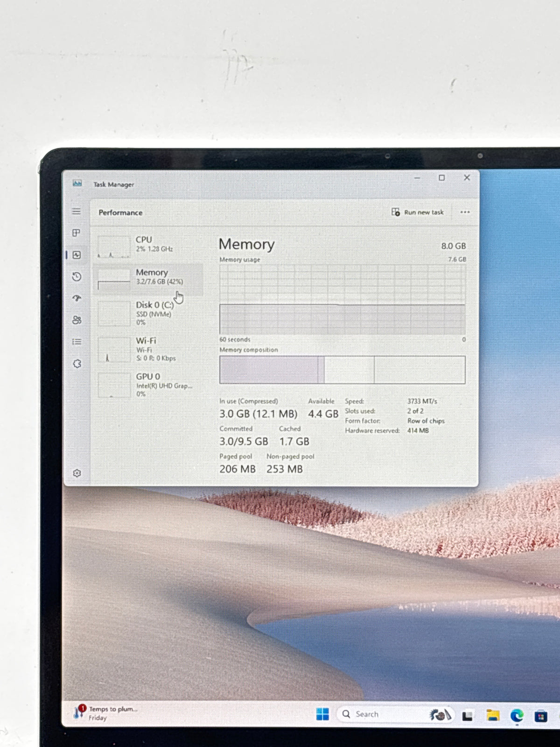The height and width of the screenshot is (747, 560).
Task: Open the three-dot more options menu
Action: click(465, 212)
